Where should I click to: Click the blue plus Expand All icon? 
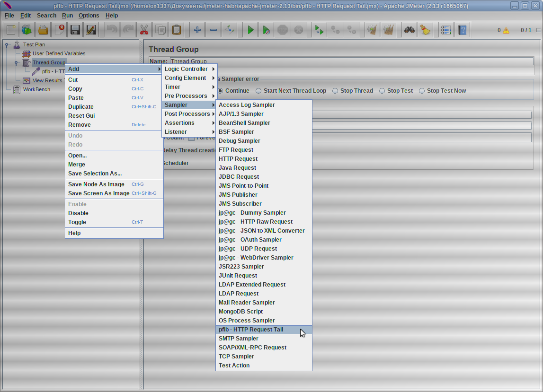tap(197, 30)
